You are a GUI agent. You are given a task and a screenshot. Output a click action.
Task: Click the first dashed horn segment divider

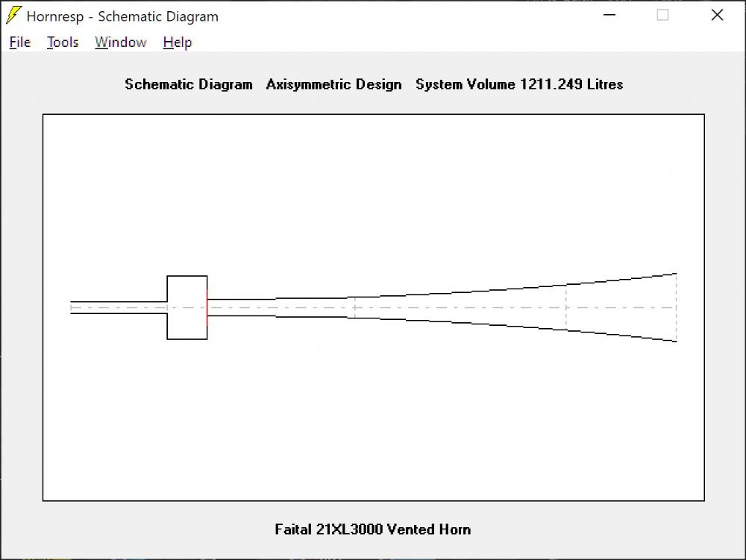(x=354, y=307)
